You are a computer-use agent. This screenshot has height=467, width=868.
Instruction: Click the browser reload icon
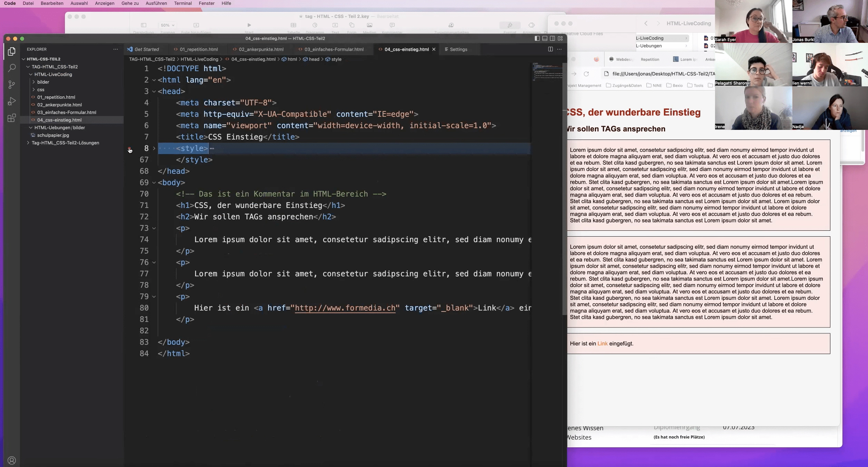586,74
